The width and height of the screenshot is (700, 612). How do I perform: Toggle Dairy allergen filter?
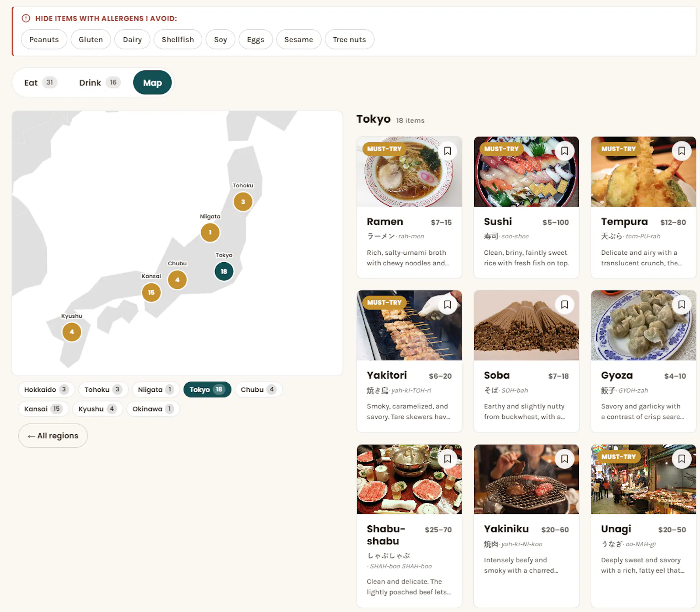pyautogui.click(x=132, y=39)
